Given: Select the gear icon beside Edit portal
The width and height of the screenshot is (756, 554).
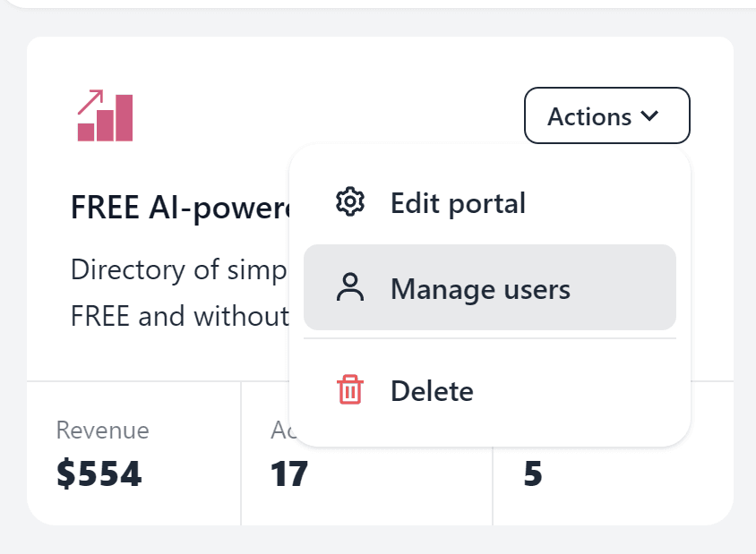Looking at the screenshot, I should (348, 202).
